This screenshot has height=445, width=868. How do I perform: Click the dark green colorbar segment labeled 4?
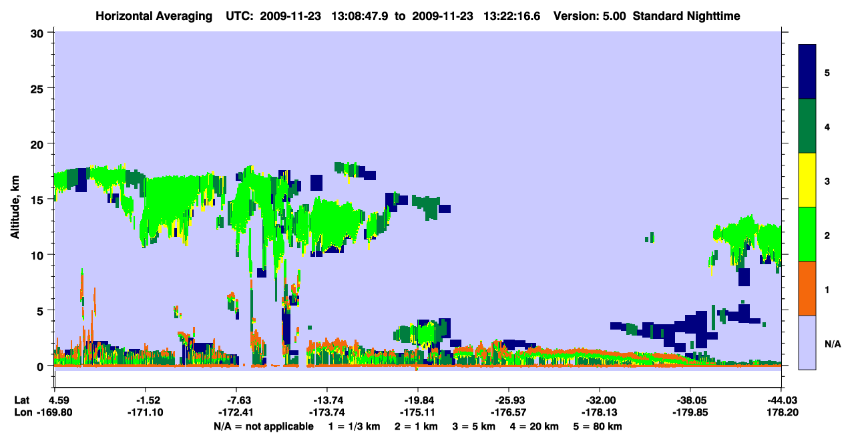[x=807, y=126]
